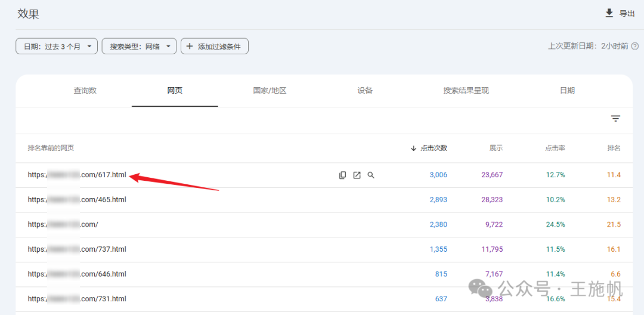
Task: Click the clicks value 3,006
Action: click(438, 175)
